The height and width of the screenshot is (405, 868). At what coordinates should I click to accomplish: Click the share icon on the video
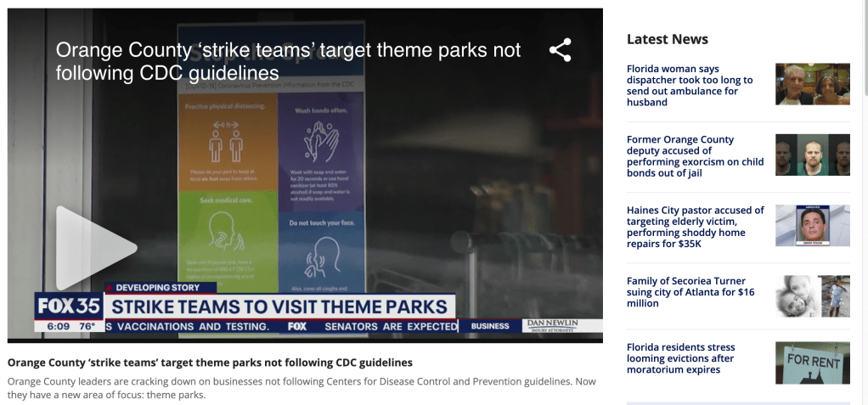(560, 50)
